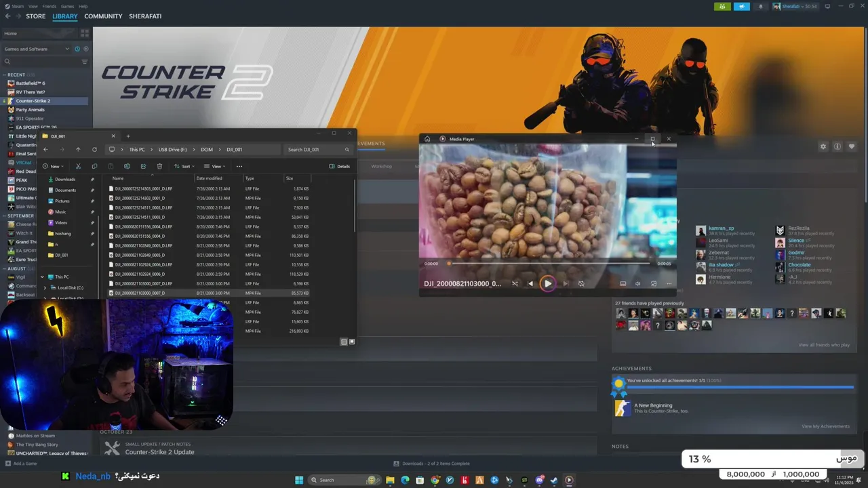Viewport: 868px width, 488px height.
Task: Open the New dropdown in File Explorer
Action: click(54, 166)
